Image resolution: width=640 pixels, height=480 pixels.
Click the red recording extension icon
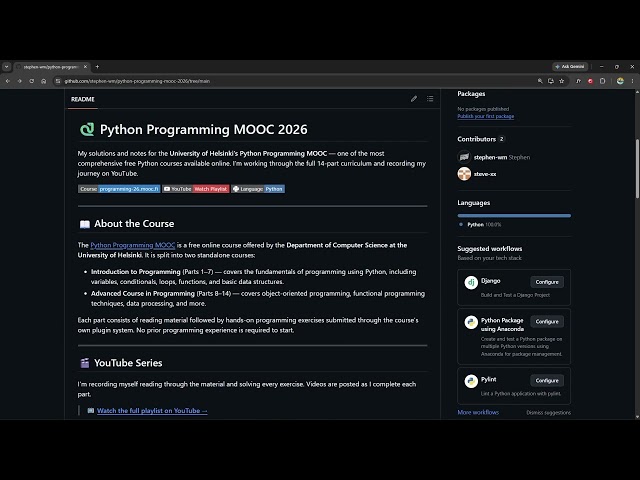pyautogui.click(x=590, y=81)
